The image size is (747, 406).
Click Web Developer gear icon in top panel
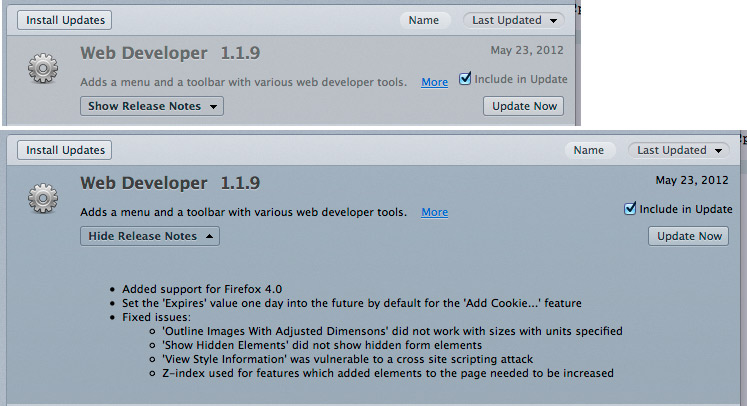pos(43,68)
